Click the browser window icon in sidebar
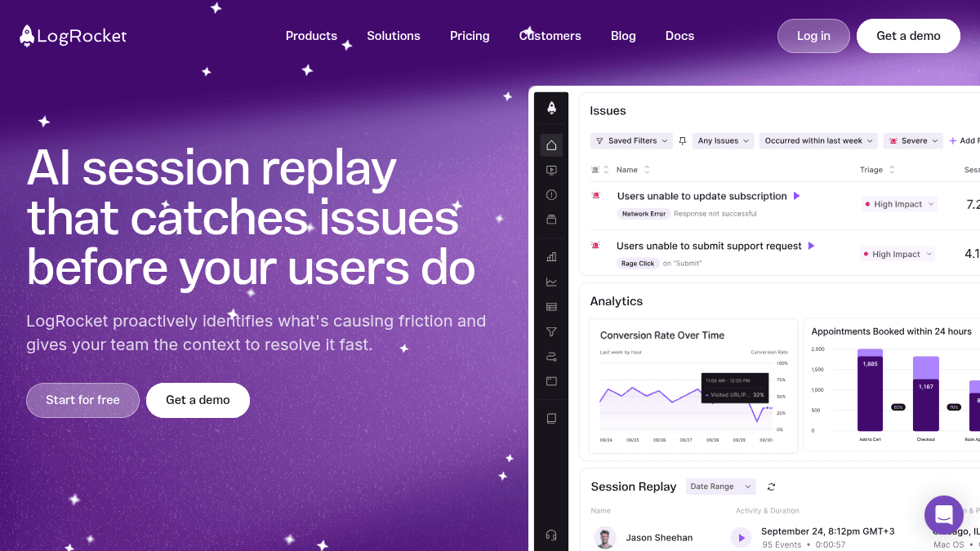 tap(551, 380)
